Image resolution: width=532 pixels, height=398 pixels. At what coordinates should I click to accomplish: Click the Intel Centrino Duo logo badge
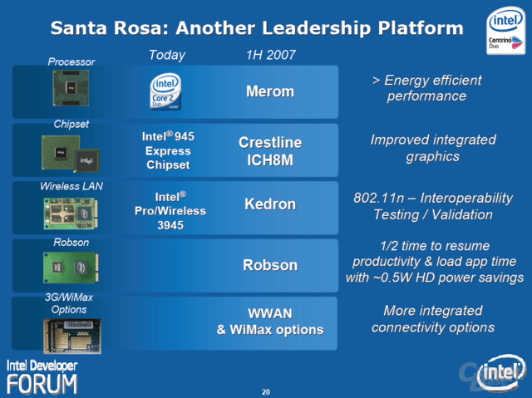(506, 31)
